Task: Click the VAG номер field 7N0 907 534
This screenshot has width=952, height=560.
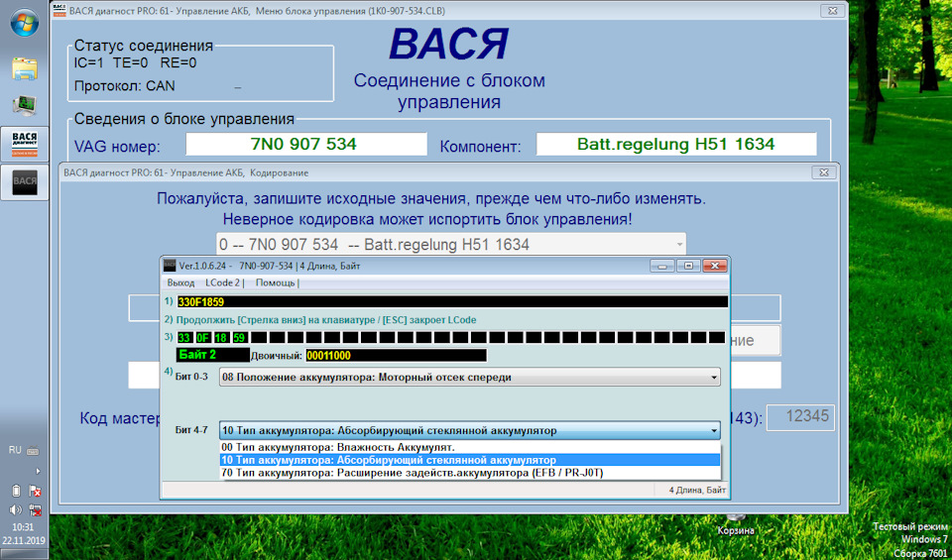Action: click(306, 145)
